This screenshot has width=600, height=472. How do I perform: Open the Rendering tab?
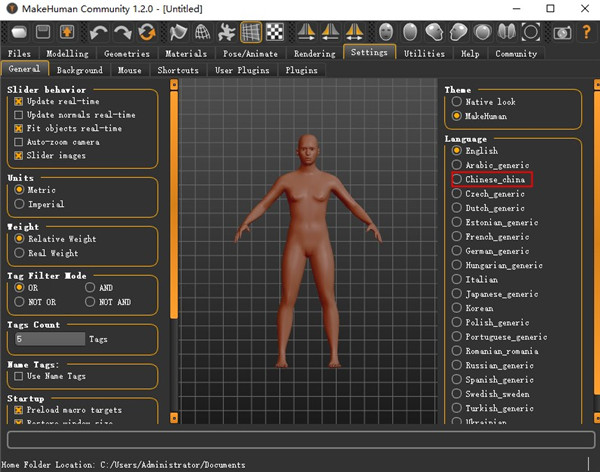tap(316, 54)
